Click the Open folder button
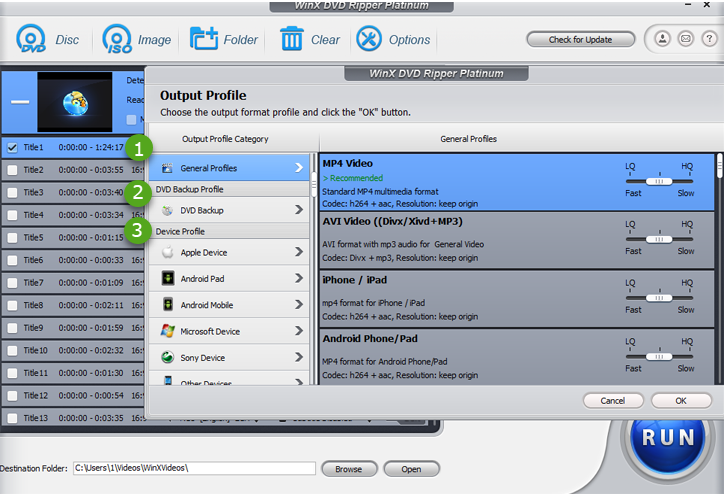724x496 pixels. pyautogui.click(x=411, y=469)
